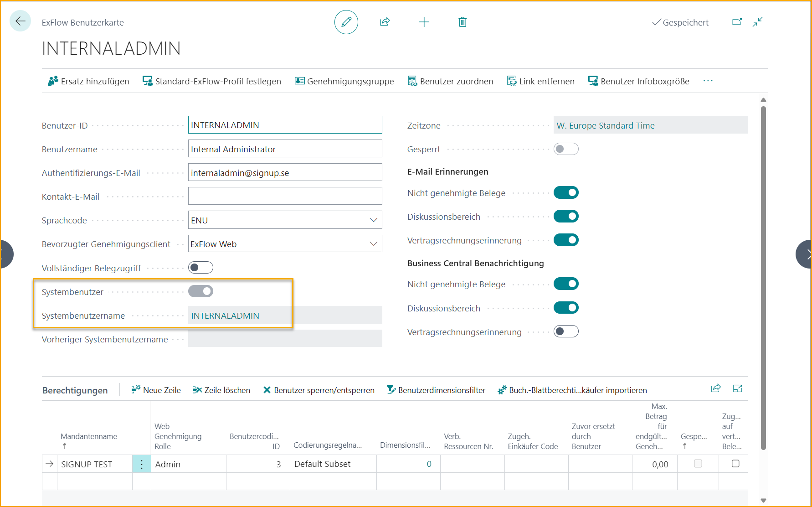Select Standard-ExFlow-Profil festlegen

click(x=212, y=81)
